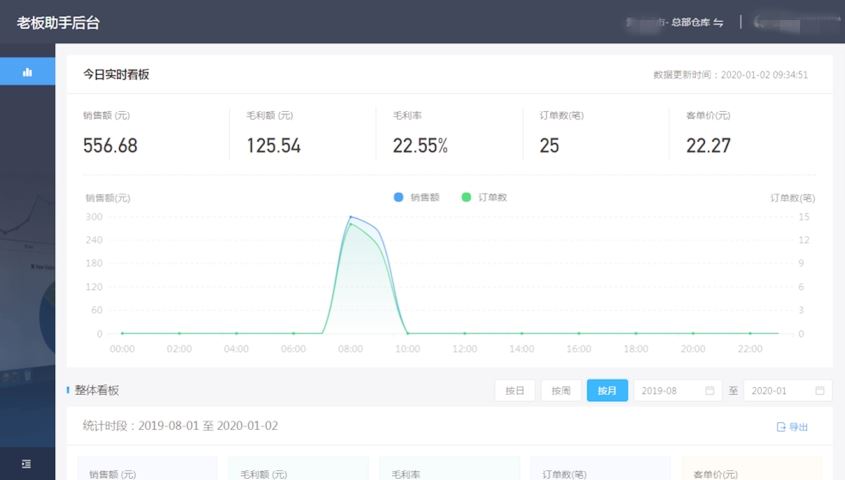845x480 pixels.
Task: Select the 按日 period tab
Action: pos(515,391)
